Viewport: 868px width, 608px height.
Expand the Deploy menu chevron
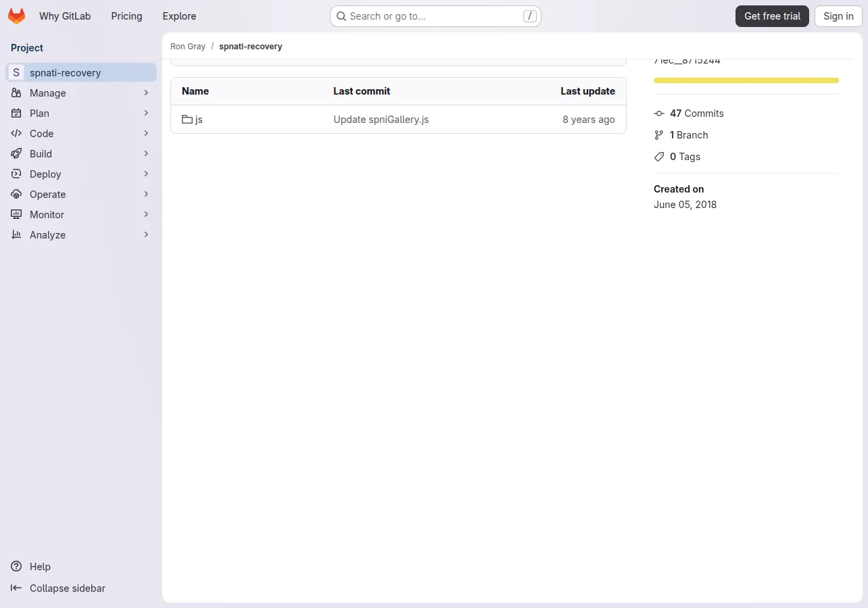pos(146,174)
